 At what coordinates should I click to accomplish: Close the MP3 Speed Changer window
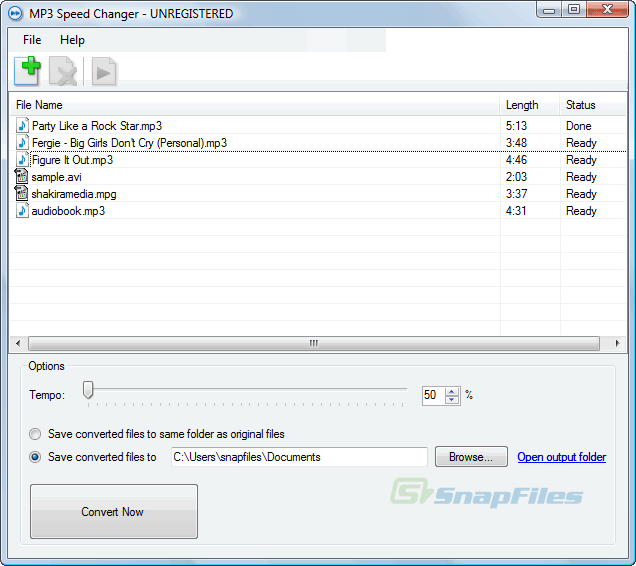[x=607, y=9]
